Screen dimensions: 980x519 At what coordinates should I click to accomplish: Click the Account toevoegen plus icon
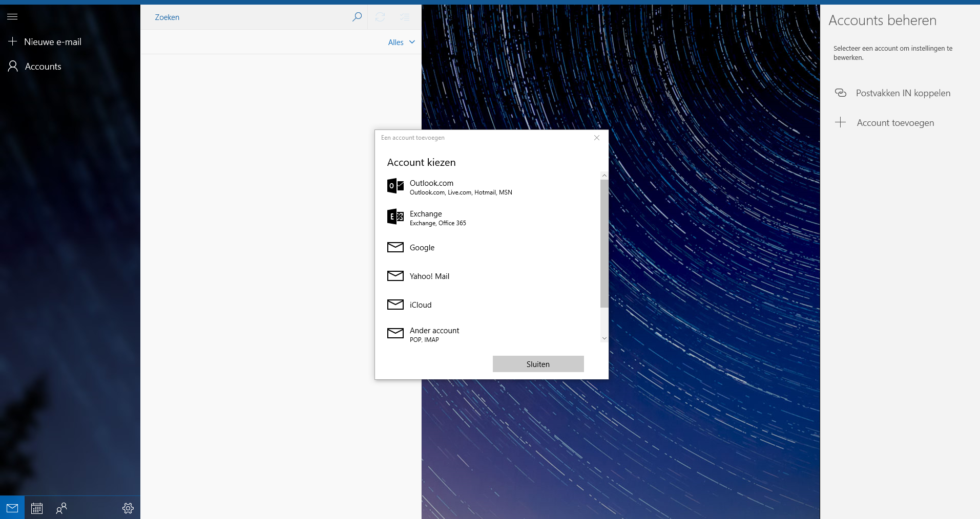841,122
